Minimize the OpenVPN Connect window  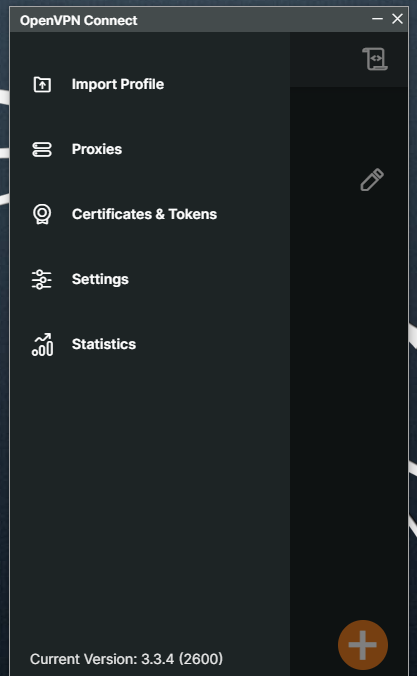[x=377, y=19]
